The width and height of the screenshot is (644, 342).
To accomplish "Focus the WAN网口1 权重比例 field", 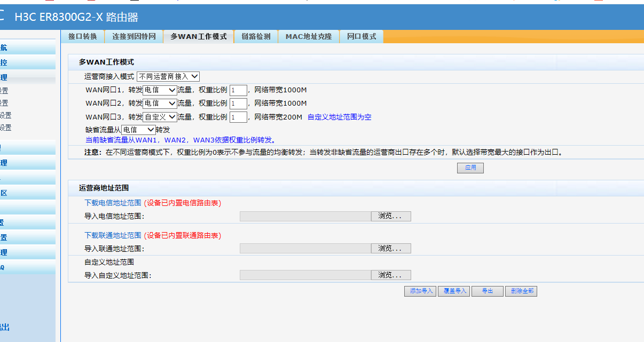I will click(x=238, y=90).
